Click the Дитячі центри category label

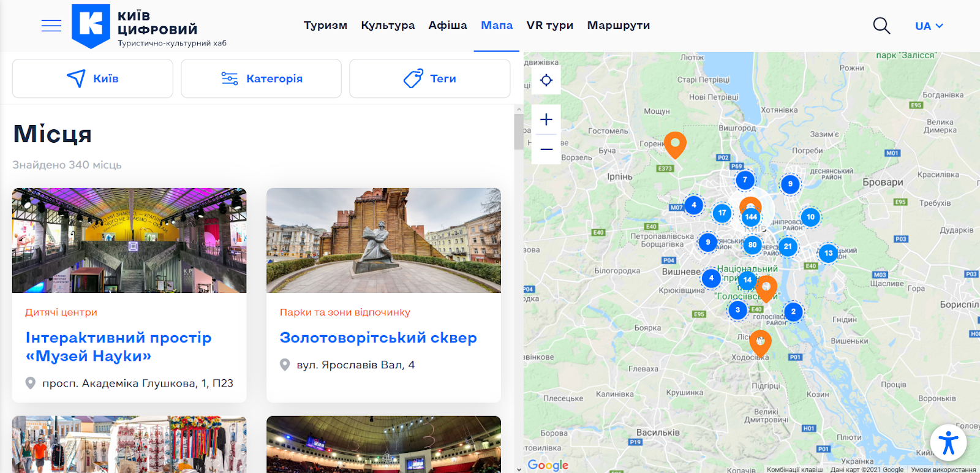click(61, 312)
